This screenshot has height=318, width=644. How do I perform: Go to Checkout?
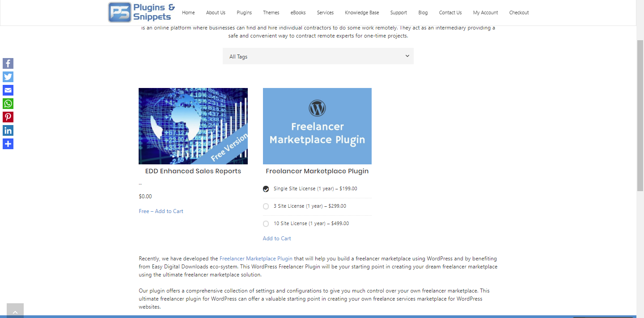[x=519, y=13]
